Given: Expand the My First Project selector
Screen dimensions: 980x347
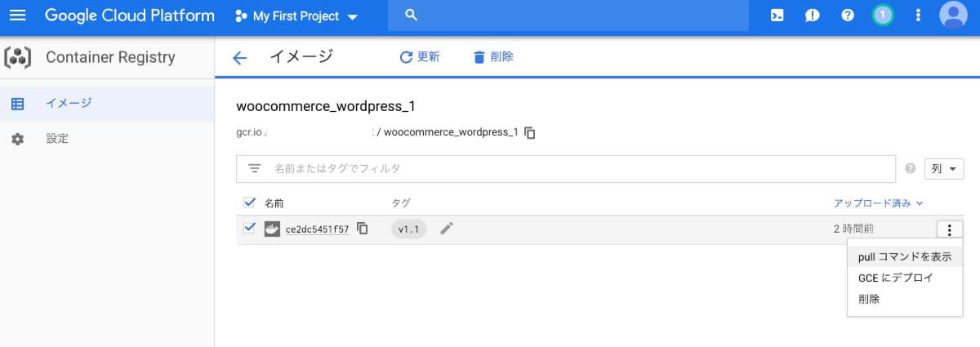Looking at the screenshot, I should tap(296, 16).
